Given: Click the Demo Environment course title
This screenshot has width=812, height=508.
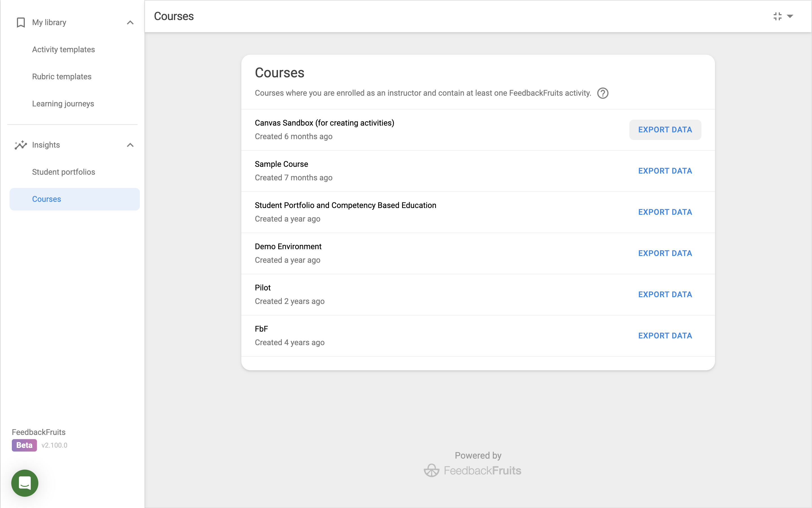Looking at the screenshot, I should pyautogui.click(x=288, y=247).
